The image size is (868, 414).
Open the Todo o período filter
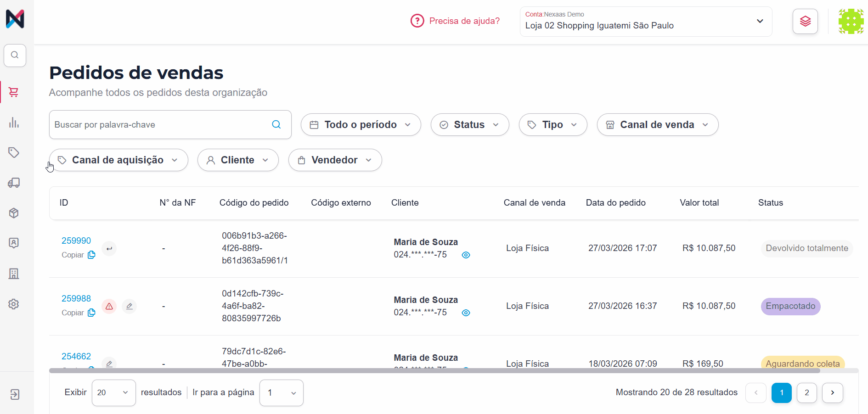coord(361,125)
